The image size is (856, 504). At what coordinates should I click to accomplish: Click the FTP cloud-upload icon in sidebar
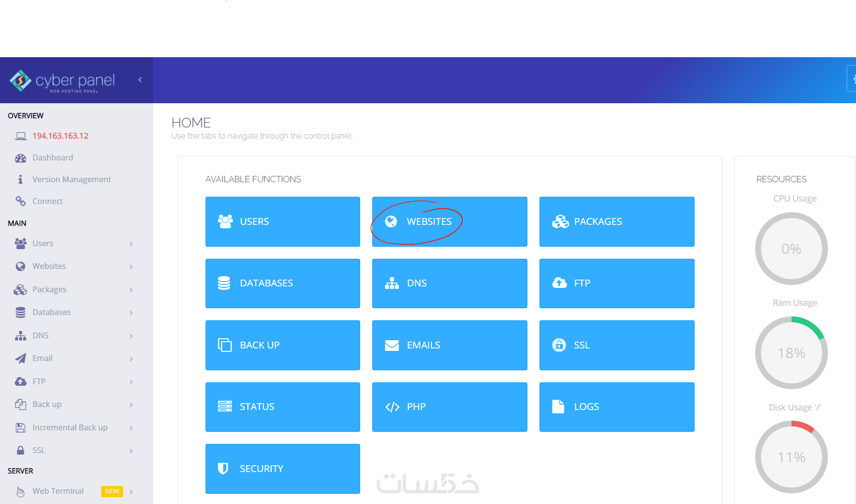(20, 381)
